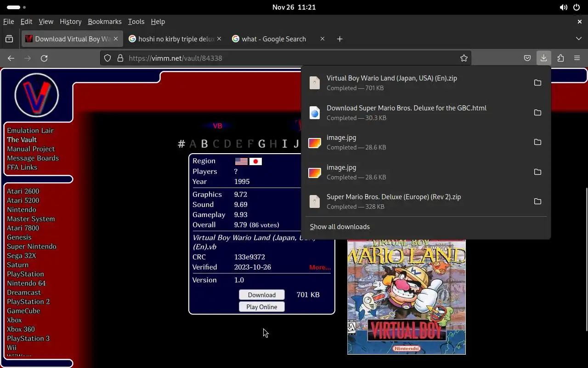Open the Help menu
588x368 pixels.
coord(158,22)
